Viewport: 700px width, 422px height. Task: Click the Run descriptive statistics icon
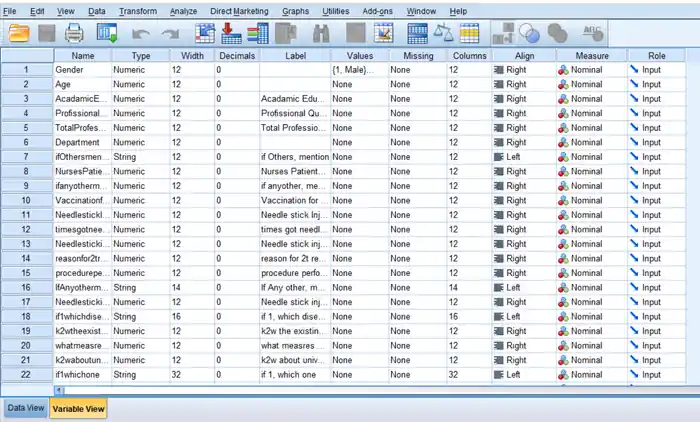pyautogui.click(x=286, y=33)
